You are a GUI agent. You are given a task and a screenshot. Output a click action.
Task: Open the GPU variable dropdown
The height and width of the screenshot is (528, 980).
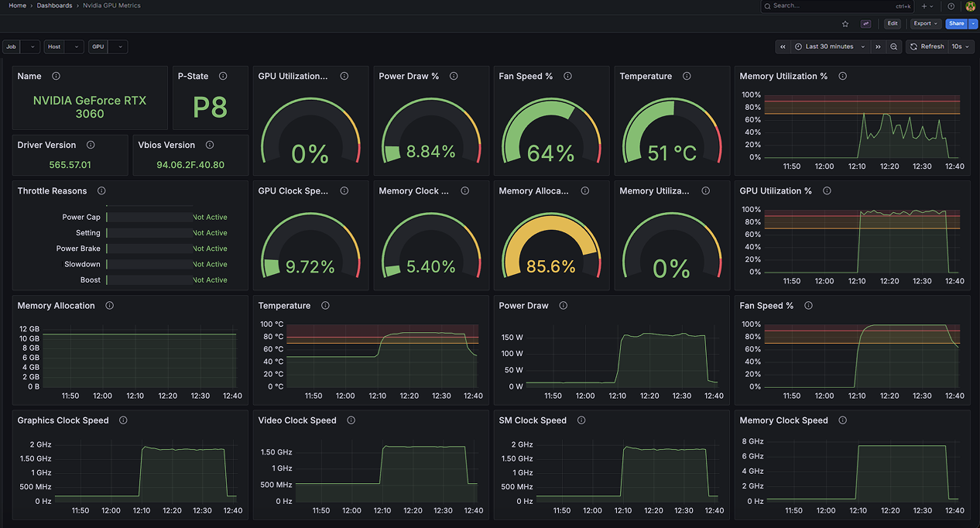pos(118,46)
